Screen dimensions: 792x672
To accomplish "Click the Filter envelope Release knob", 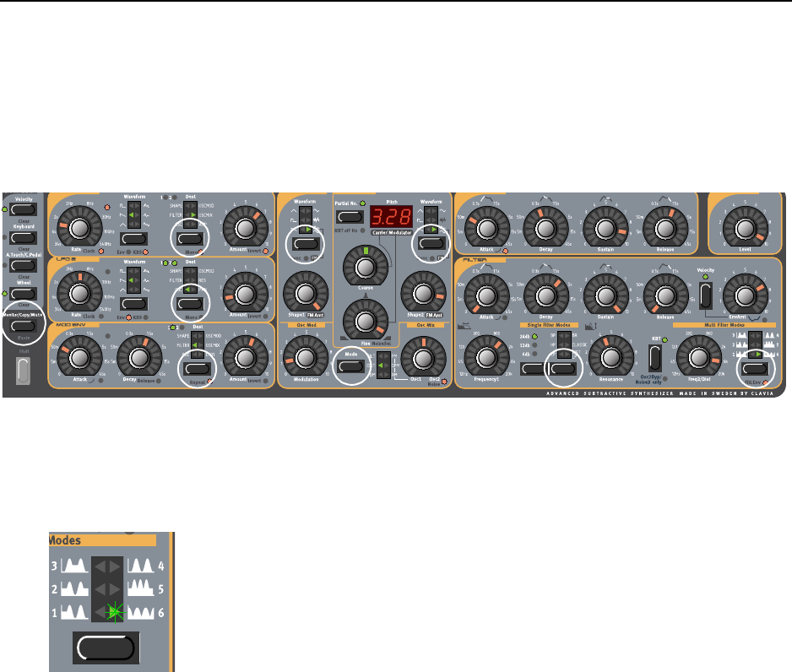I will click(665, 295).
